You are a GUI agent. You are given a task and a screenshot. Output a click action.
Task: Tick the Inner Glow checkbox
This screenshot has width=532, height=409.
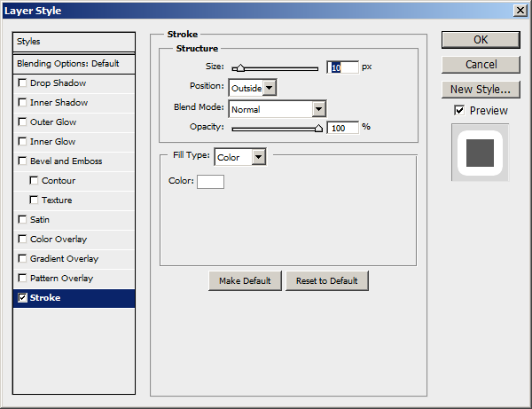(22, 142)
